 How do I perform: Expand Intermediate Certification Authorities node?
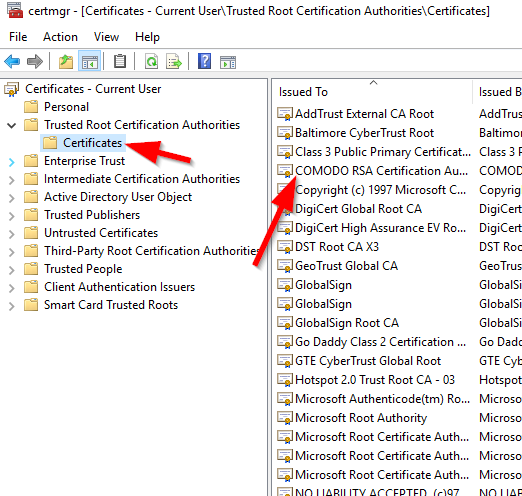pos(12,180)
